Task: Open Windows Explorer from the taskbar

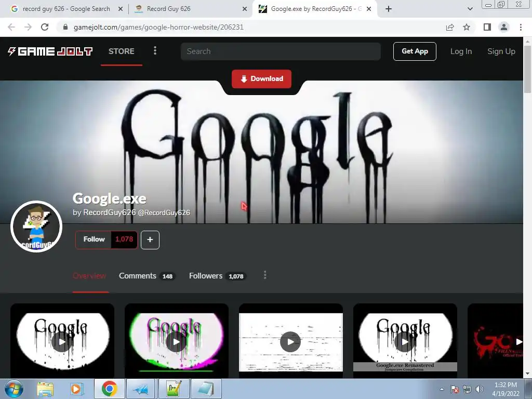Action: (x=45, y=389)
